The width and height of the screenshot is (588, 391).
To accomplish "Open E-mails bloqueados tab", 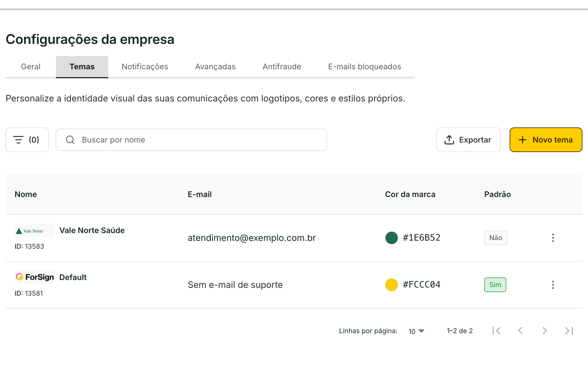I will coord(365,67).
